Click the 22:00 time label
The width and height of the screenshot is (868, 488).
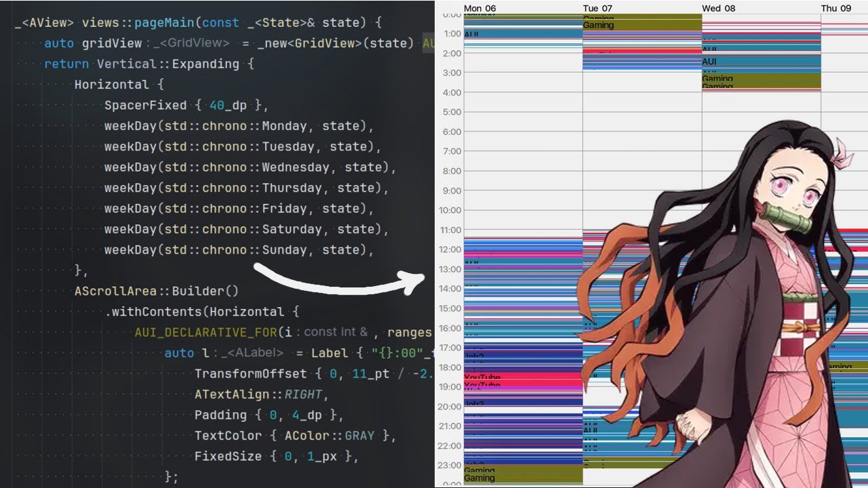coord(450,447)
